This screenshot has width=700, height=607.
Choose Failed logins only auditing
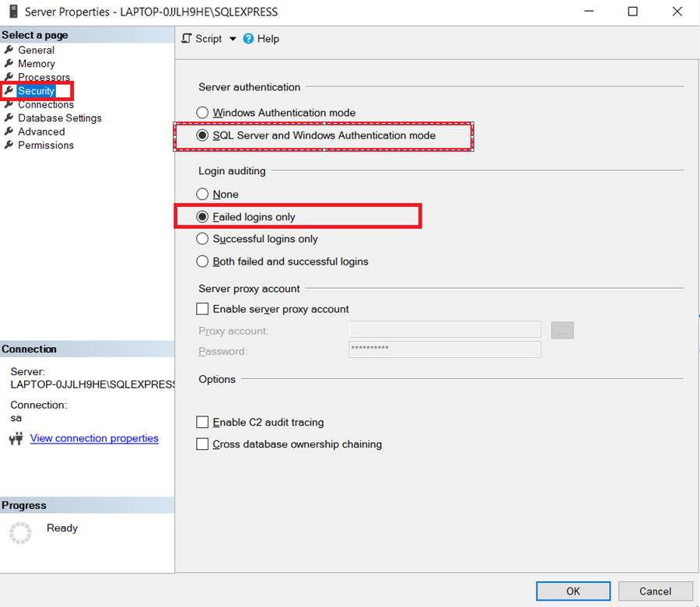point(246,217)
